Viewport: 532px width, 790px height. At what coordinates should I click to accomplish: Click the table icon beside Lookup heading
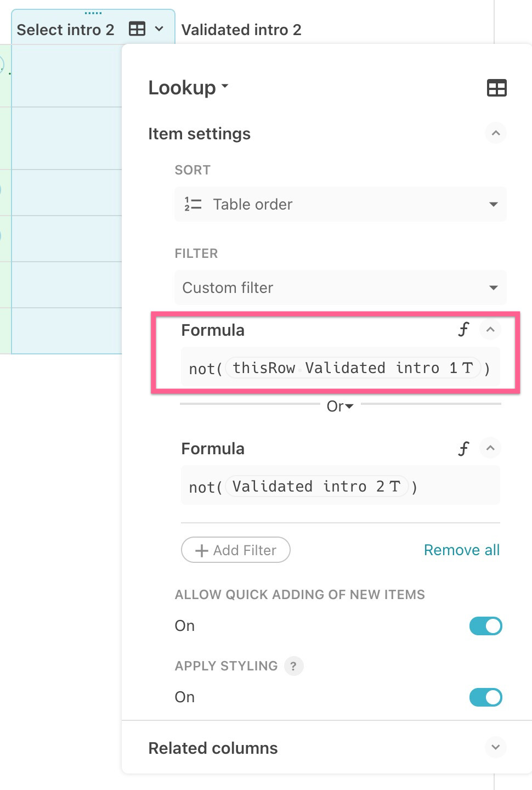(496, 88)
